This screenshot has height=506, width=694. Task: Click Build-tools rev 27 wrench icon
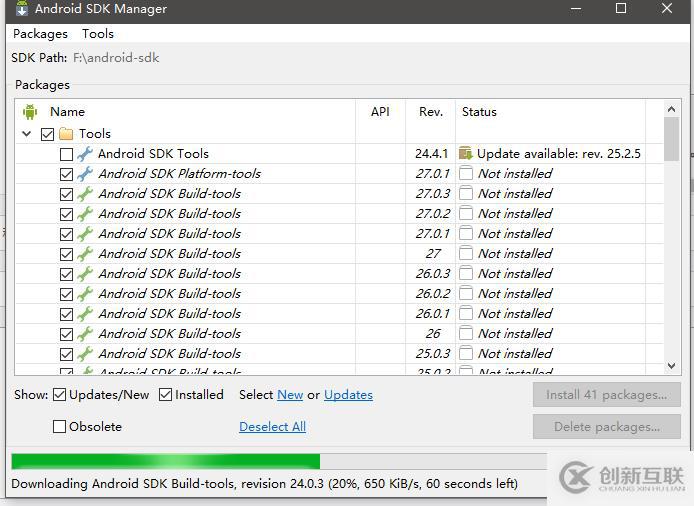pos(85,253)
